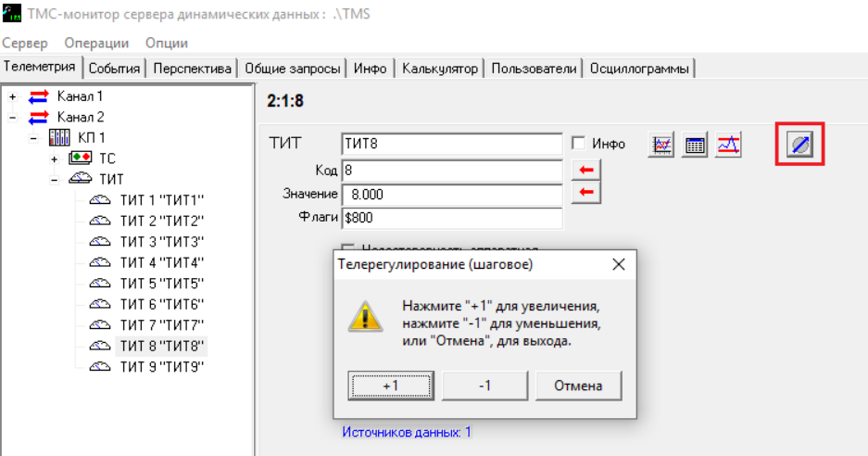Click the telecontrol dial icon with blue arrow
This screenshot has height=456, width=868.
tap(799, 146)
